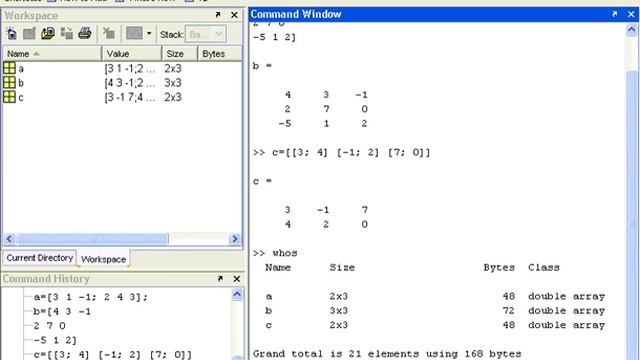Select variable name c in Workspace list
The width and height of the screenshot is (640, 360).
click(21, 98)
